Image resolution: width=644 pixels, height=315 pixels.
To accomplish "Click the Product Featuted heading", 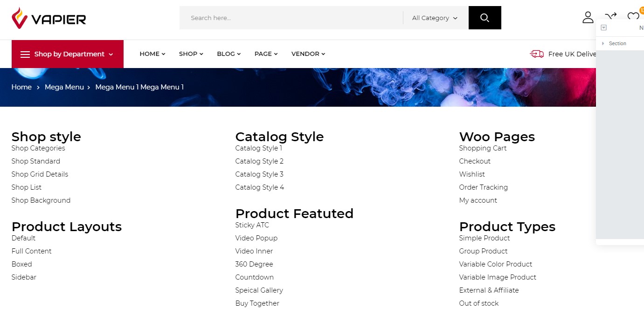I will coord(294,213).
